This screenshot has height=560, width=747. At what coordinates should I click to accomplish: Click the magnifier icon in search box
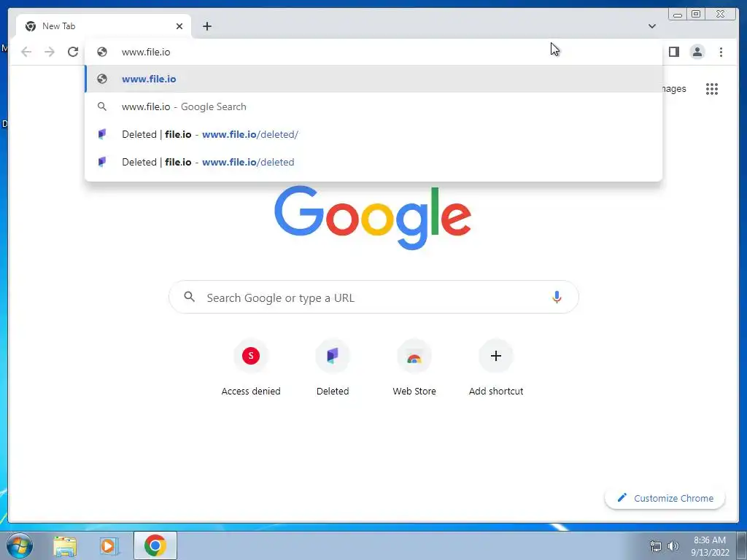click(189, 297)
